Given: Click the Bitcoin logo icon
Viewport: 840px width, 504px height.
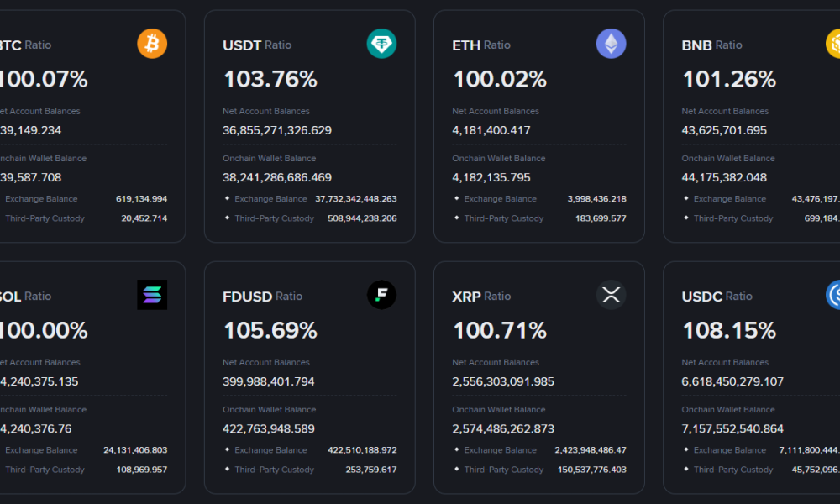Looking at the screenshot, I should coord(152,44).
